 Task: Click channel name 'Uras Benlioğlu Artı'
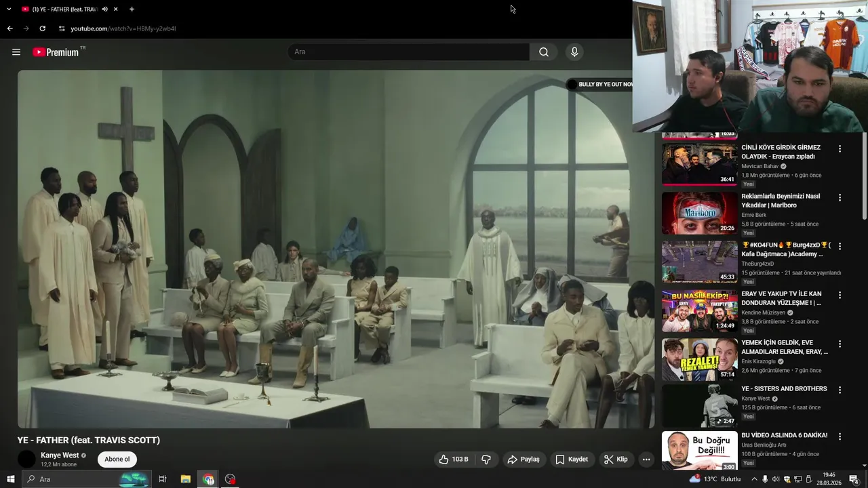point(764,445)
